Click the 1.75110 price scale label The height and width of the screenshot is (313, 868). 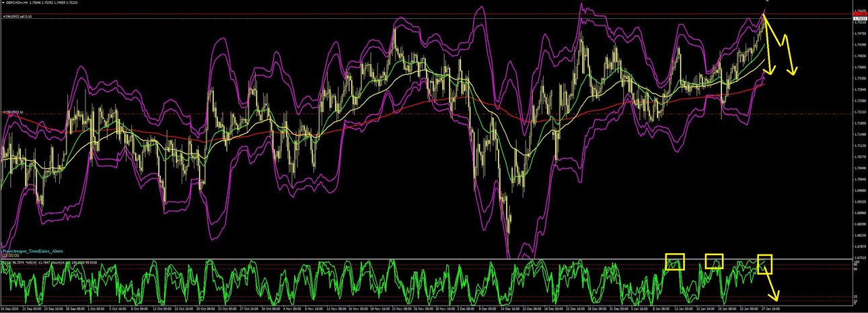pyautogui.click(x=861, y=22)
